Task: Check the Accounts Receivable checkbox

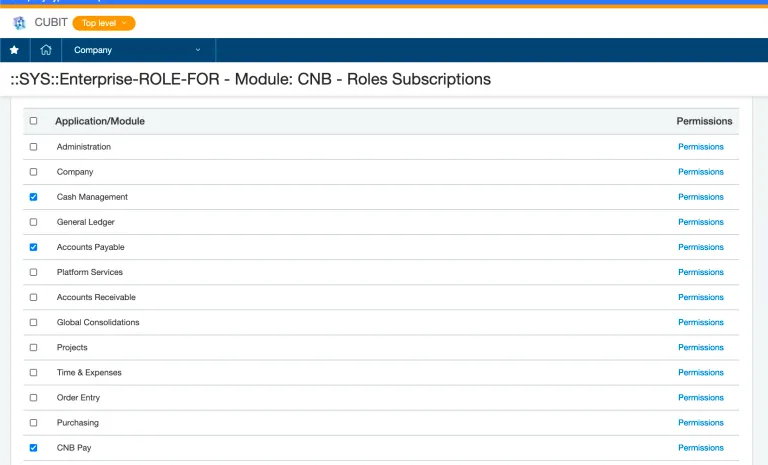Action: tap(33, 297)
